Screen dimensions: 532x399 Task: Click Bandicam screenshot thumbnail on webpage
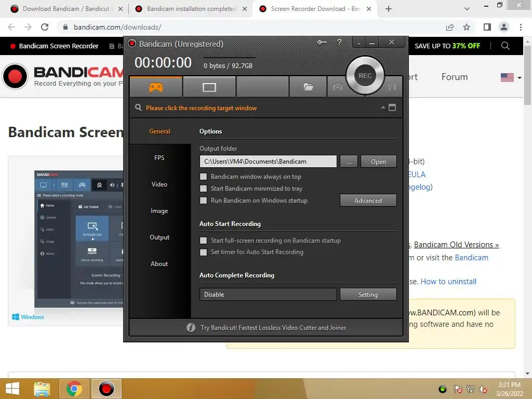79,239
